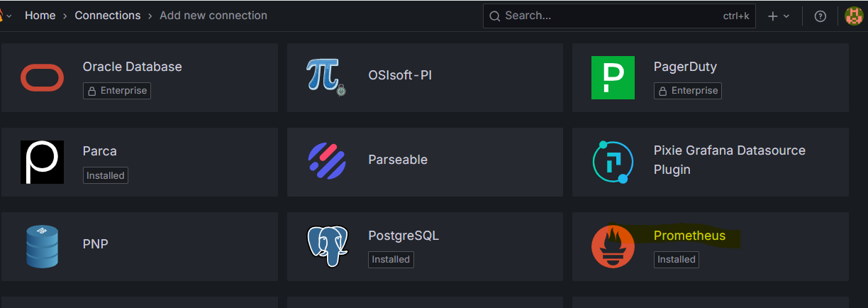The width and height of the screenshot is (868, 308).
Task: Expand the Grafana logo menu chevron
Action: pyautogui.click(x=9, y=16)
